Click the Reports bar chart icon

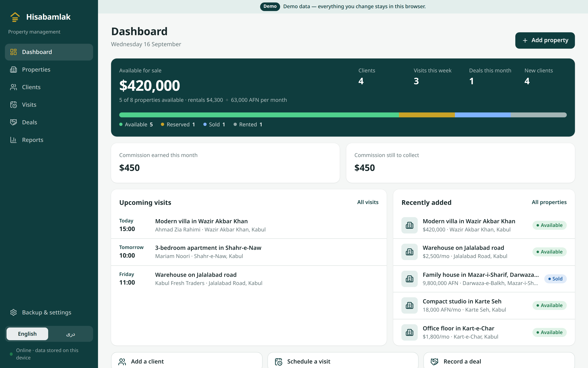point(13,140)
